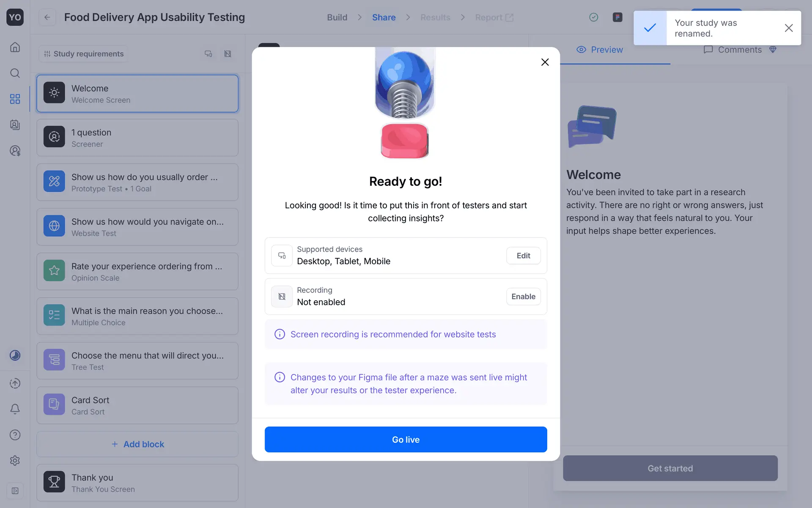
Task: Open search from the left sidebar
Action: (x=15, y=73)
